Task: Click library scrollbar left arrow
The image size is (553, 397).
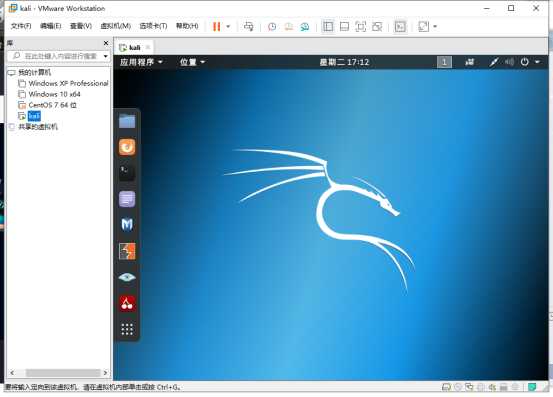Action: click(12, 373)
